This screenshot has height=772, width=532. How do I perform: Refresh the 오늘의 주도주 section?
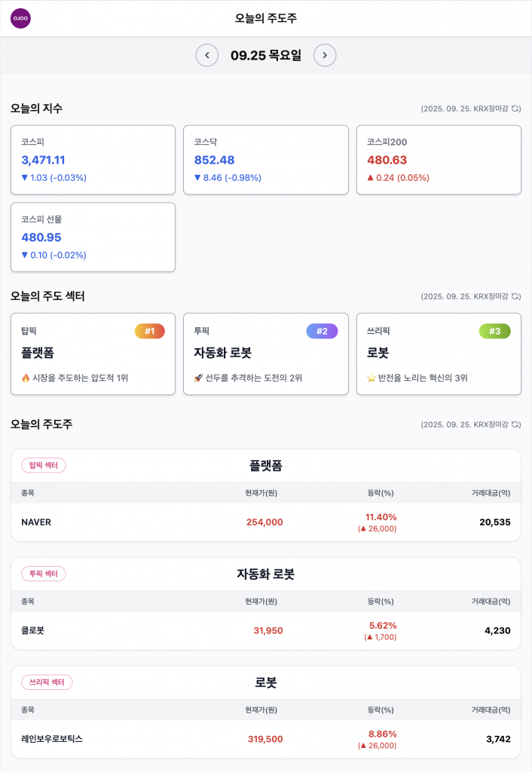[515, 424]
